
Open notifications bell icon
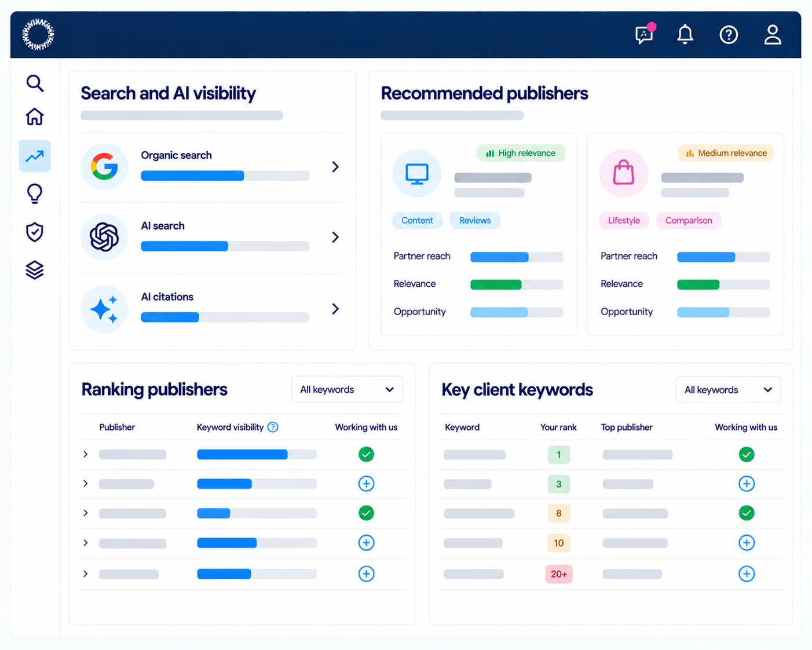685,34
